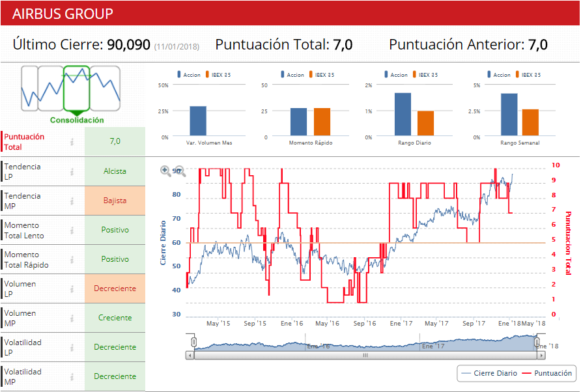Viewport: 581px width, 392px height.
Task: Click the Ene '17 label in navigator
Action: pos(433,346)
